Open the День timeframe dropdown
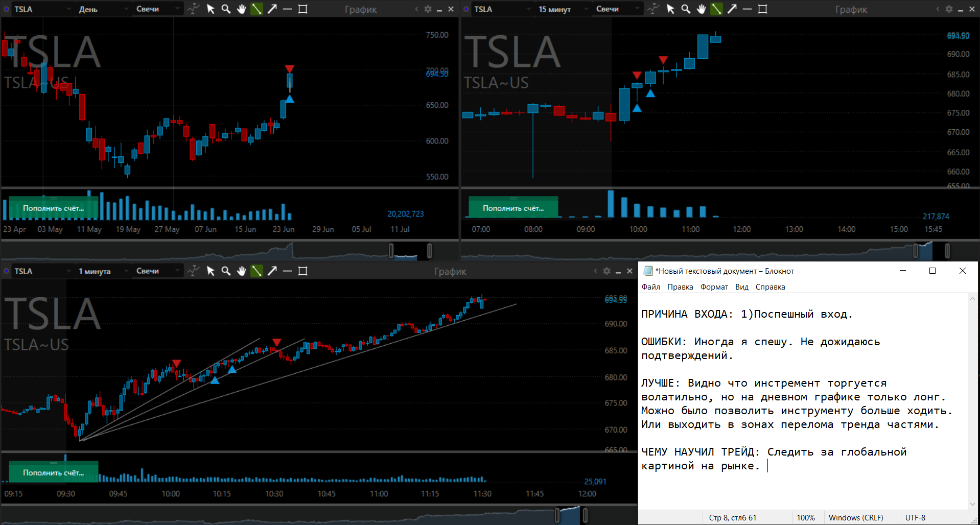This screenshot has width=980, height=525. [x=103, y=9]
